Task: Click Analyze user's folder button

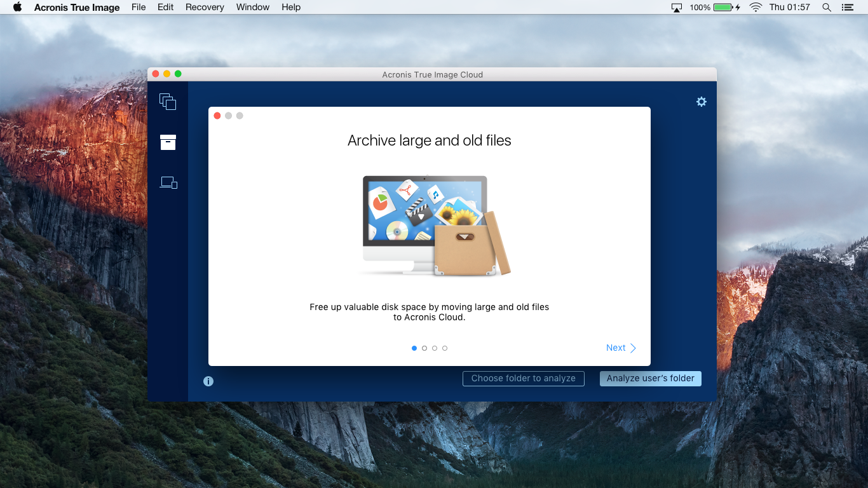Action: click(x=651, y=379)
